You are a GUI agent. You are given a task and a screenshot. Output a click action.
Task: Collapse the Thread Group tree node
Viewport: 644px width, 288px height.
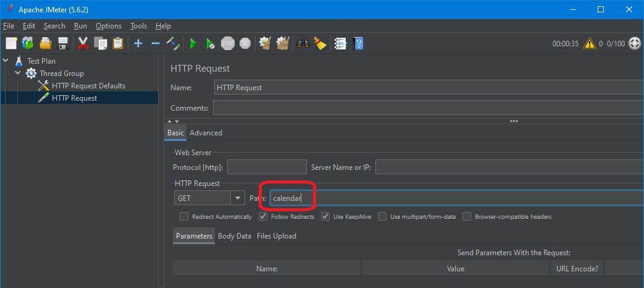(x=17, y=74)
